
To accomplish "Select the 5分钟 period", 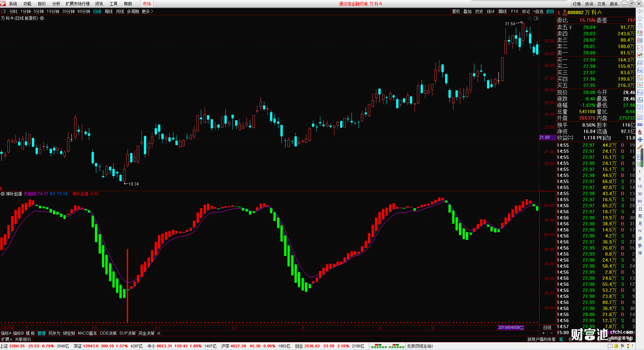I will 39,11.
